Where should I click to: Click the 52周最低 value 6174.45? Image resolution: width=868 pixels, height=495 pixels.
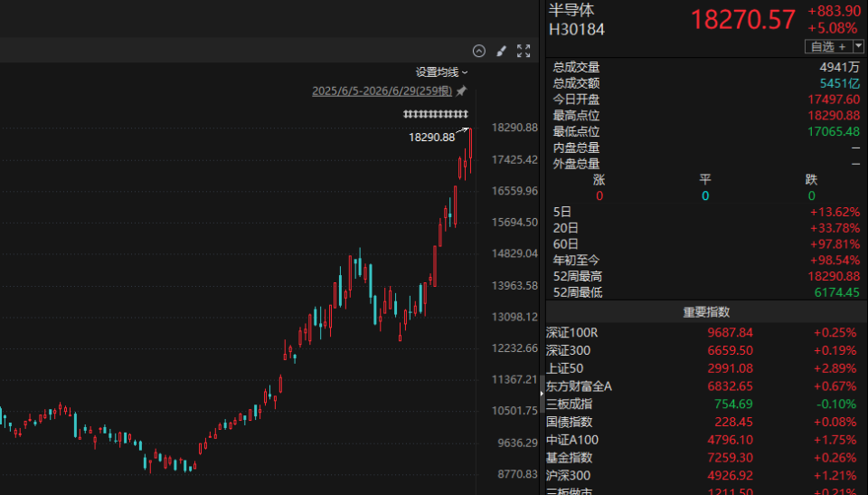tap(837, 292)
